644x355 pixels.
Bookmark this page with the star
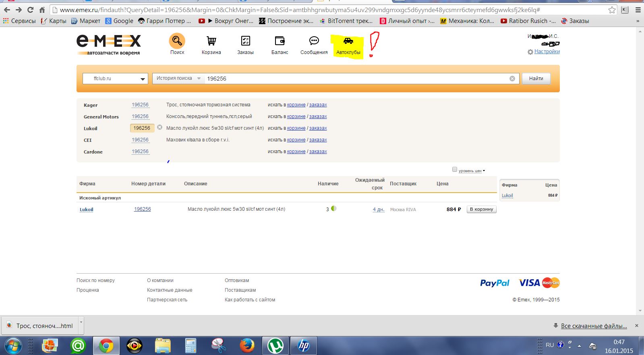click(x=612, y=10)
